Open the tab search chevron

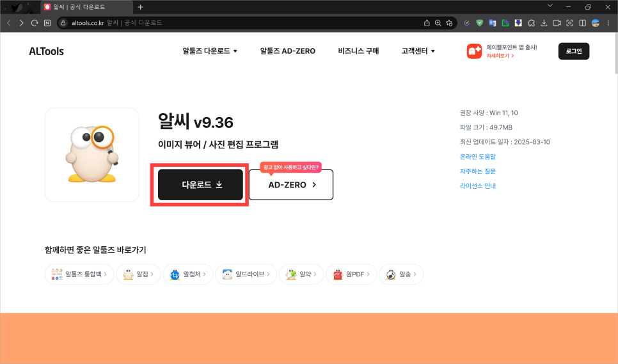pyautogui.click(x=550, y=6)
